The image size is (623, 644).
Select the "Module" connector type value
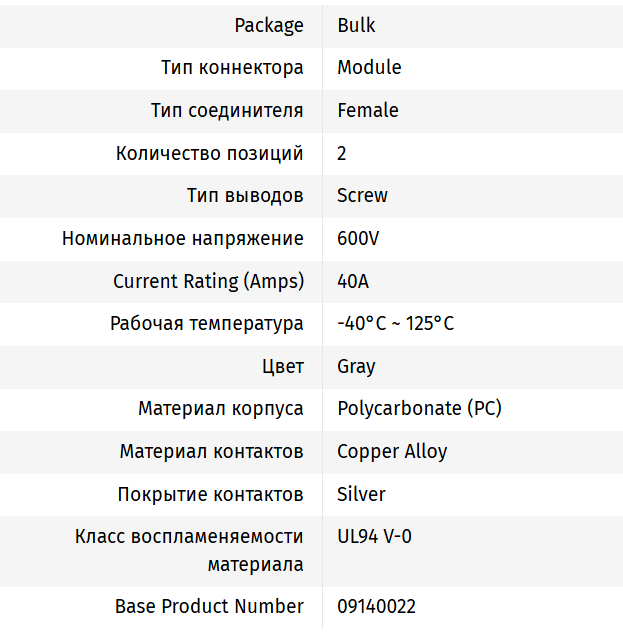369,68
